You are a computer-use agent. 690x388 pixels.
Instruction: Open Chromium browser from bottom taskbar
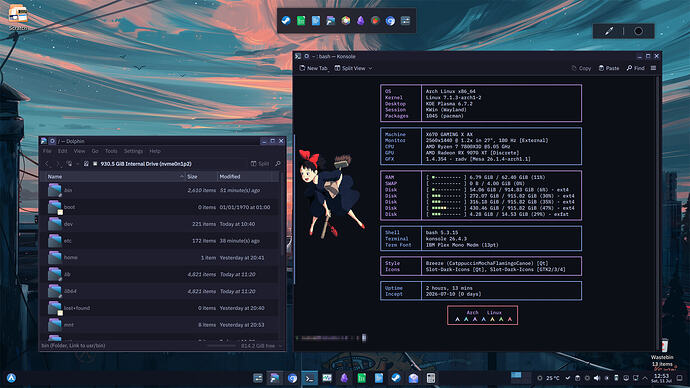tap(292, 378)
